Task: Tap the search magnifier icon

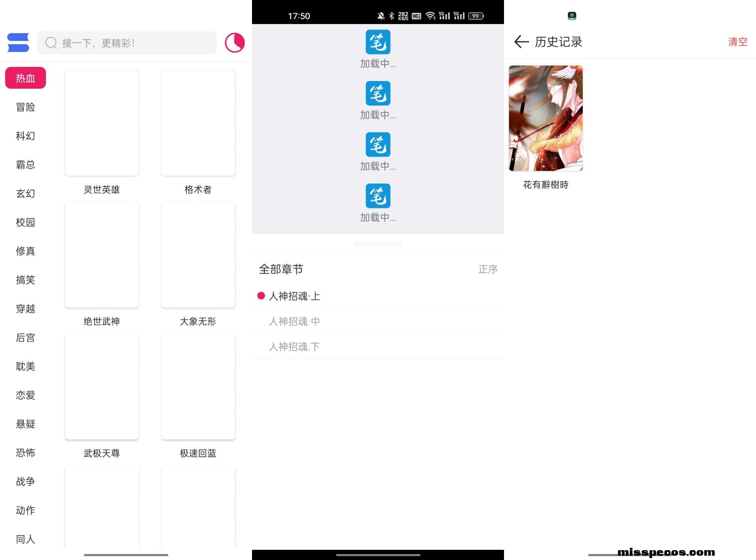Action: [51, 43]
